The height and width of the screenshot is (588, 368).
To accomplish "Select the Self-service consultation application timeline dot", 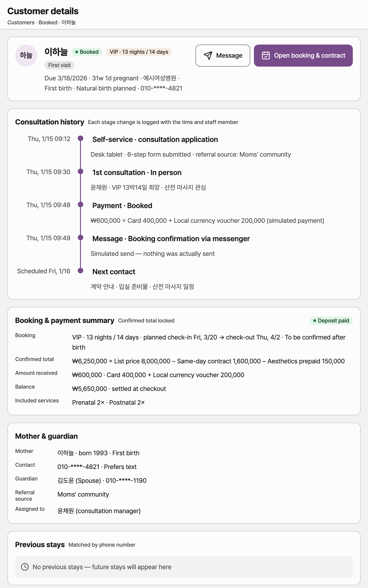I will (x=80, y=138).
